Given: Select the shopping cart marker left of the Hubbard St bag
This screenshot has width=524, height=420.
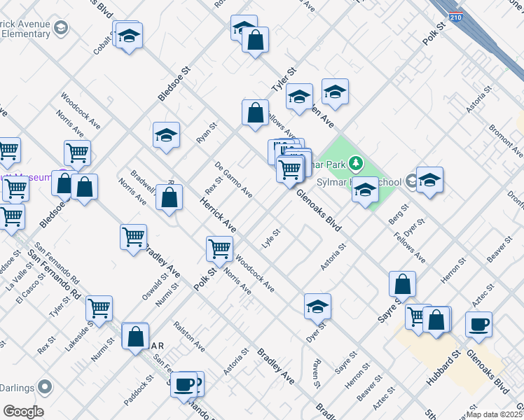Looking at the screenshot, I should pos(415,318).
